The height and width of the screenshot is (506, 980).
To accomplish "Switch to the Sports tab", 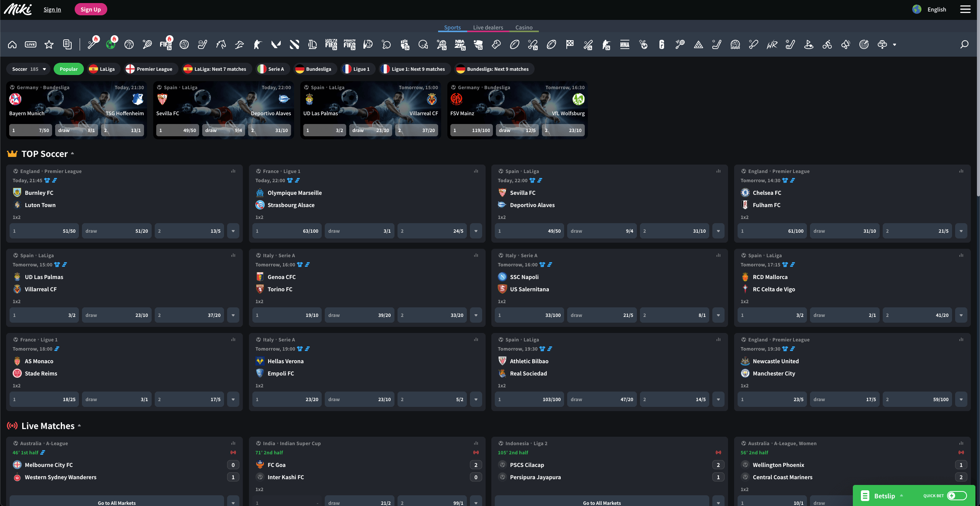I will (x=452, y=28).
